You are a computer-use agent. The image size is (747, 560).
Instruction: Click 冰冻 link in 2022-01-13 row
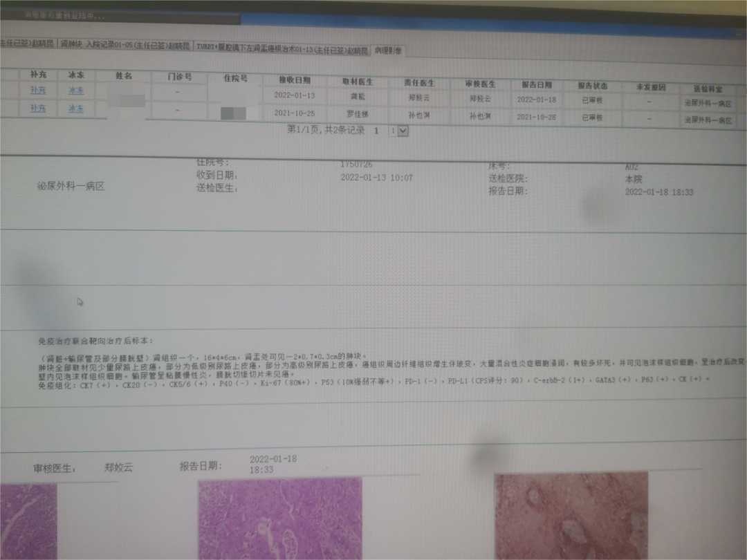(76, 91)
